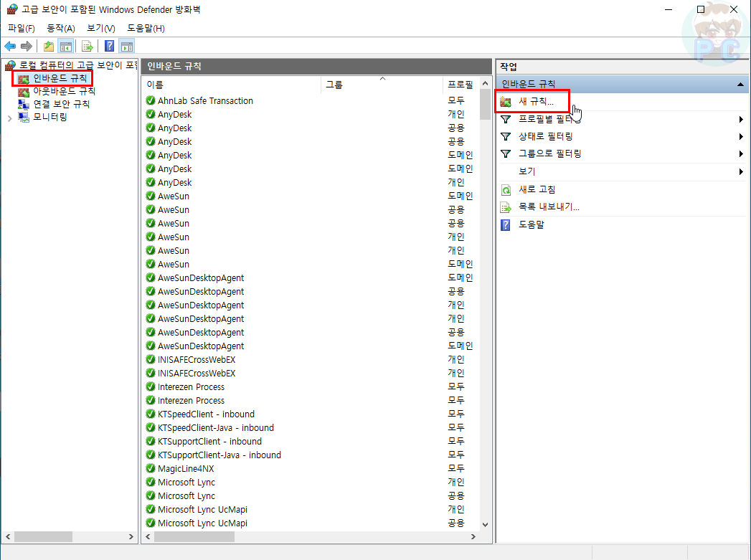This screenshot has width=751, height=560.
Task: Sort by the 프로필 column header
Action: (460, 85)
